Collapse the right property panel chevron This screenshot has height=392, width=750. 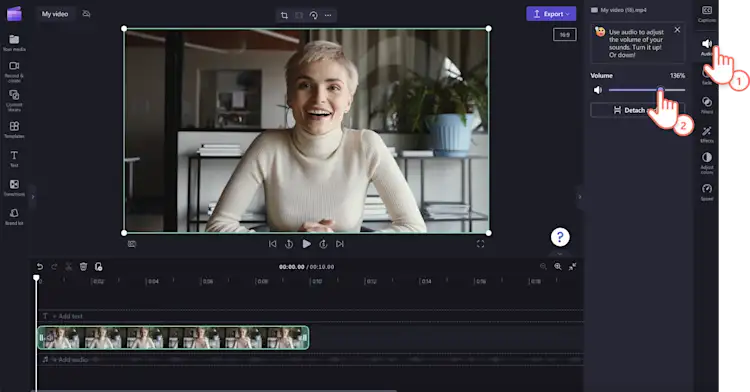coord(580,196)
